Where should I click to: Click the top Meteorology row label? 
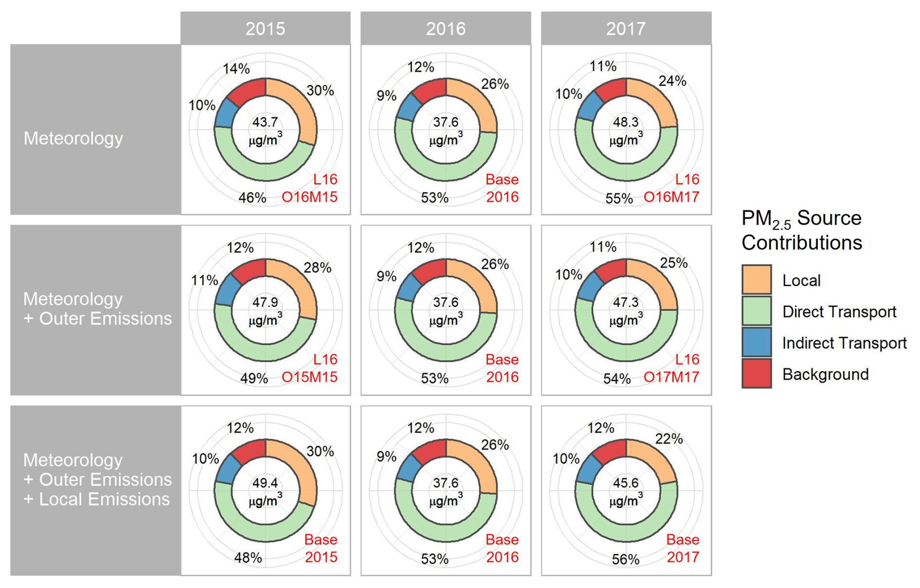[73, 139]
